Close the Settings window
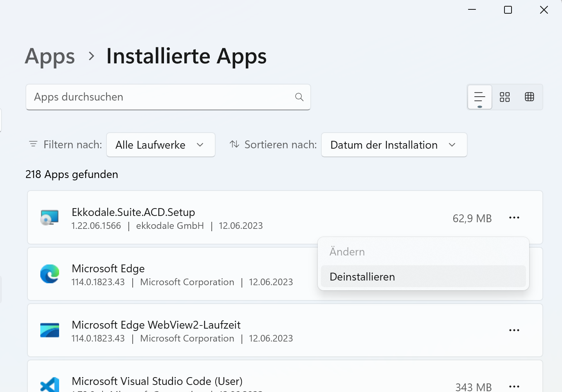Viewport: 562px width, 392px height. 544,10
